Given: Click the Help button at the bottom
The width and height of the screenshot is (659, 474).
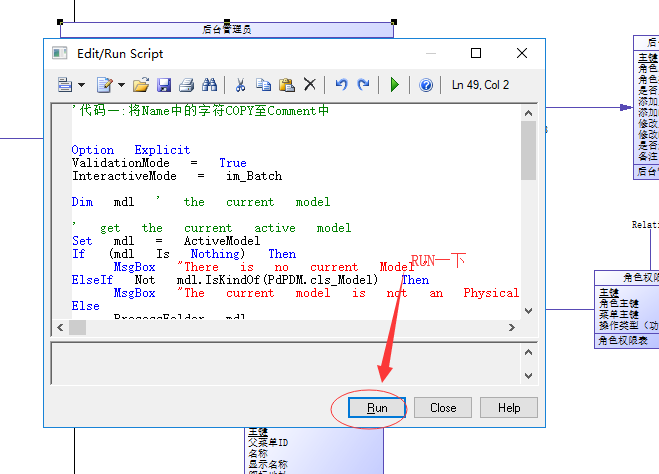Looking at the screenshot, I should click(509, 408).
